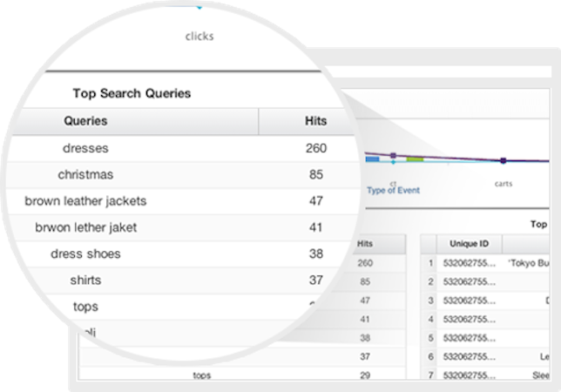Select the misspelled 'brwon lether jaket' query

pos(86,227)
